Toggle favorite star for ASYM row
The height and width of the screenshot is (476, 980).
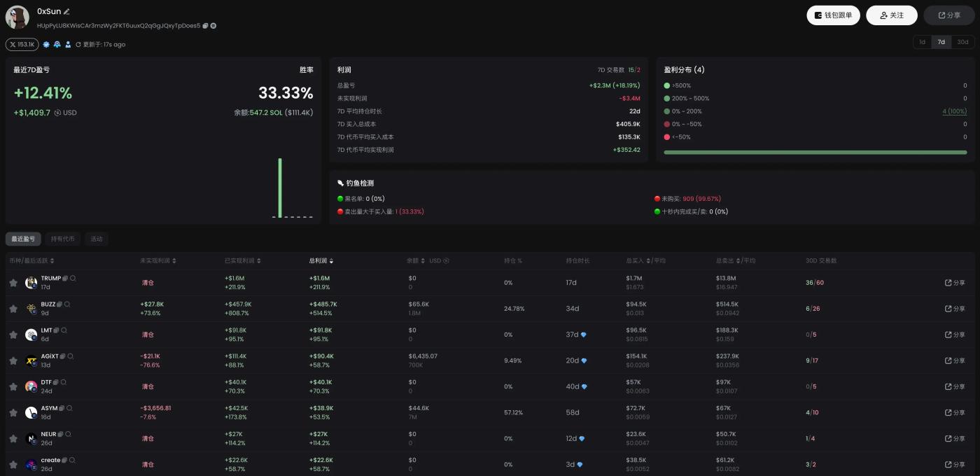pos(13,413)
